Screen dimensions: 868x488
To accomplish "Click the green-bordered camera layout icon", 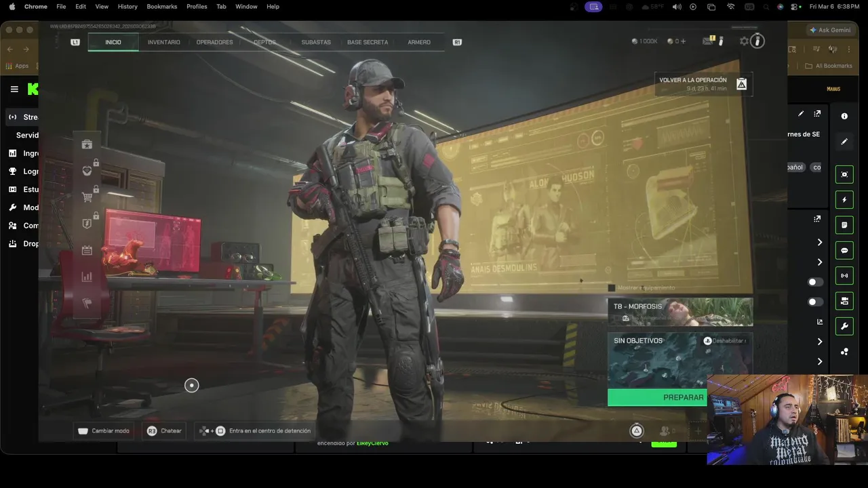I will click(844, 301).
